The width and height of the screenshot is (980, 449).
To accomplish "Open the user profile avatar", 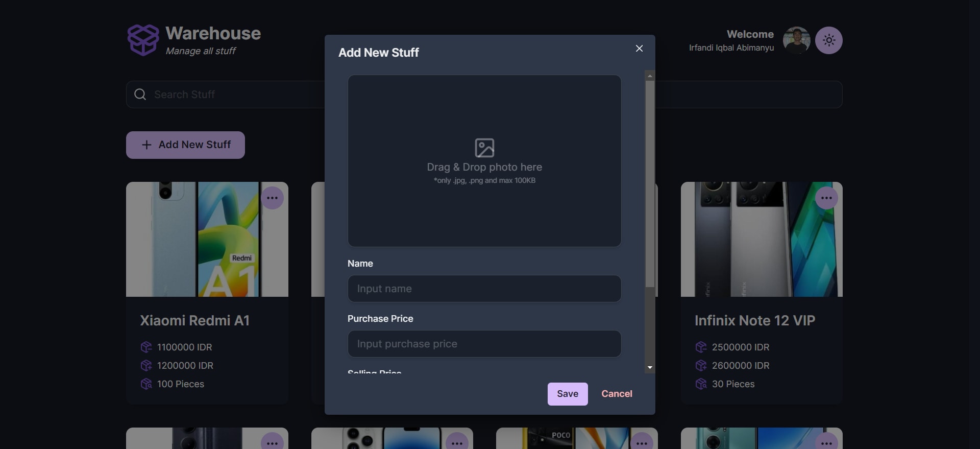I will (x=797, y=40).
